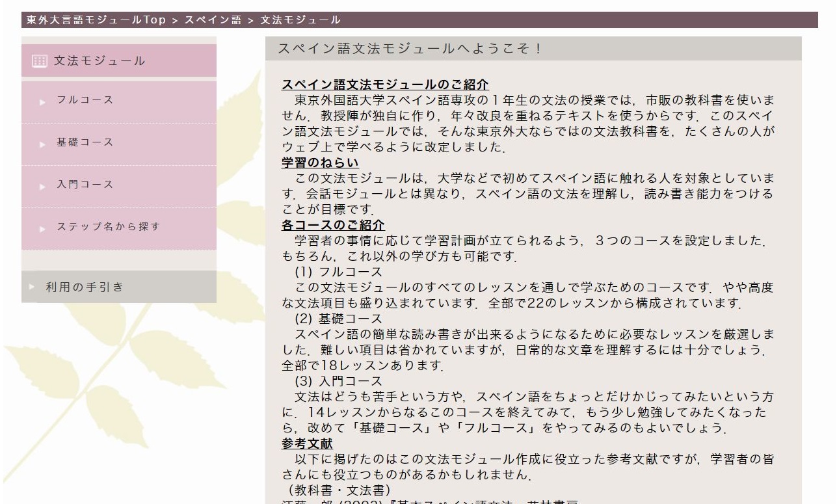The width and height of the screenshot is (837, 504).
Task: Click the grid icon beside 文法モジュール
Action: [39, 61]
